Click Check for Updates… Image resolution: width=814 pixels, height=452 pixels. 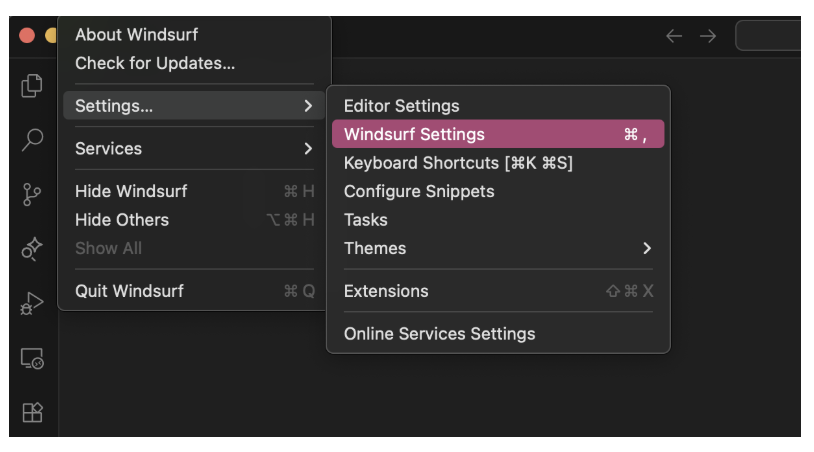tap(155, 63)
